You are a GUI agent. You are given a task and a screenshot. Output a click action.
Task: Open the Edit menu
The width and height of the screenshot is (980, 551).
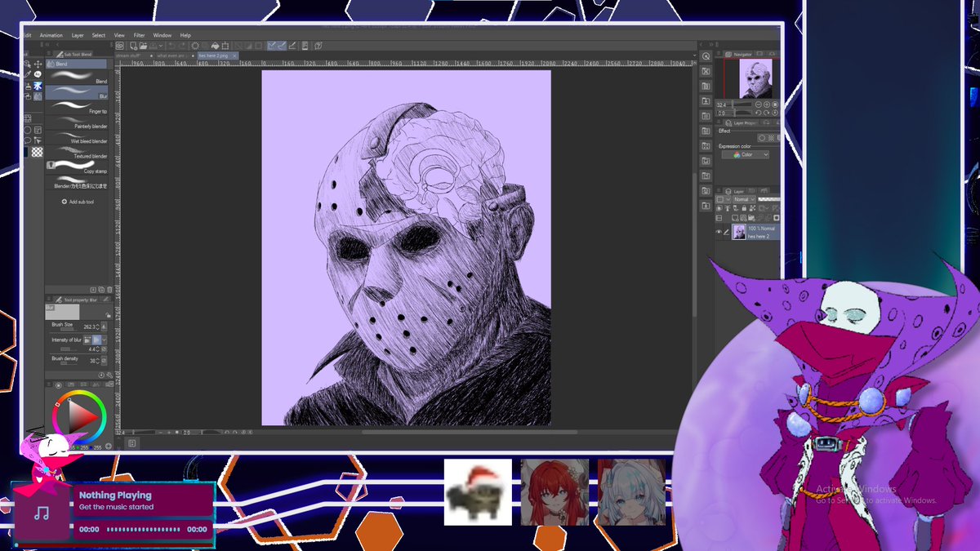click(x=27, y=35)
